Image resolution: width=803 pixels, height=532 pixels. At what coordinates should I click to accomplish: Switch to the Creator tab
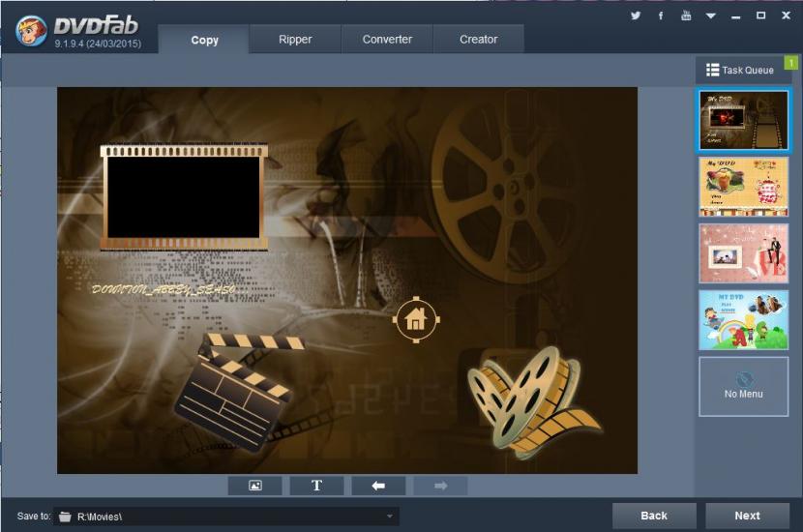coord(478,39)
